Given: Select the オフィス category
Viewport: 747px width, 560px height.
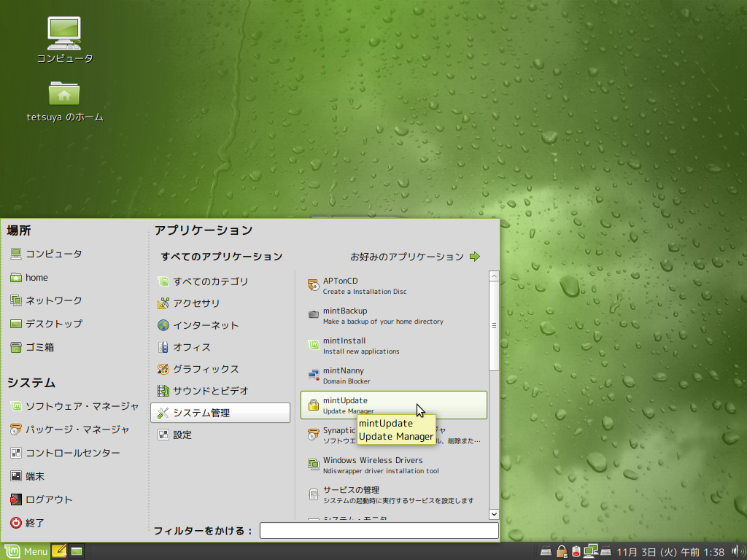Looking at the screenshot, I should (x=220, y=347).
